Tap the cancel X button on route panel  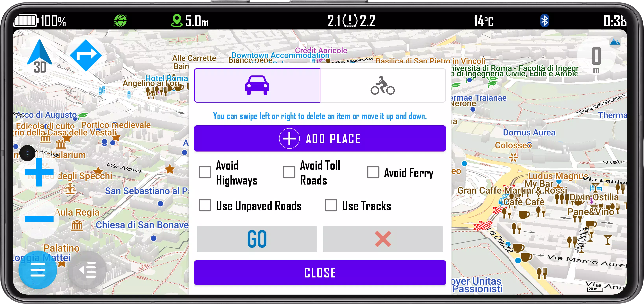point(382,239)
